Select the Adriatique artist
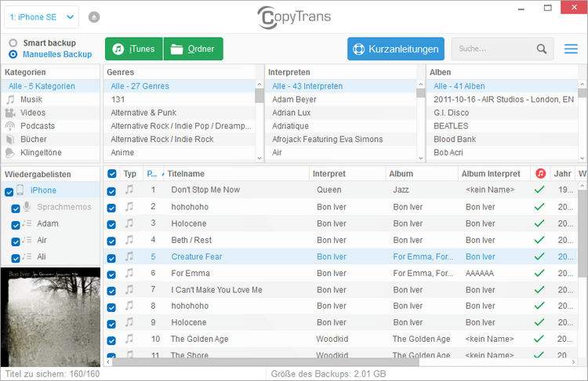The image size is (588, 381). point(340,126)
